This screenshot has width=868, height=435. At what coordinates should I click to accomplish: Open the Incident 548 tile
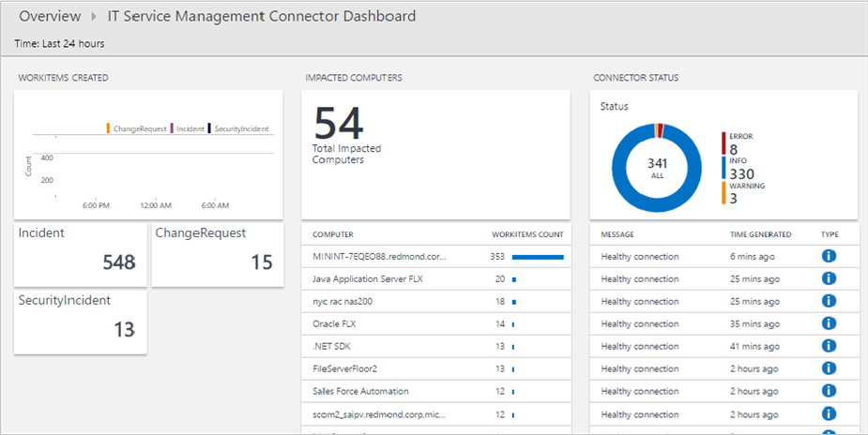point(80,254)
